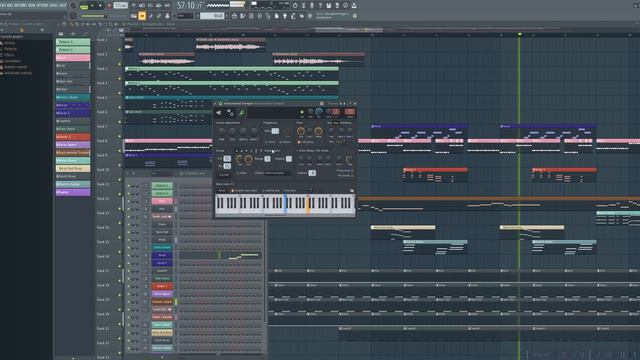640x360 pixels.
Task: Click the plugin window node routing icon
Action: 230,113
